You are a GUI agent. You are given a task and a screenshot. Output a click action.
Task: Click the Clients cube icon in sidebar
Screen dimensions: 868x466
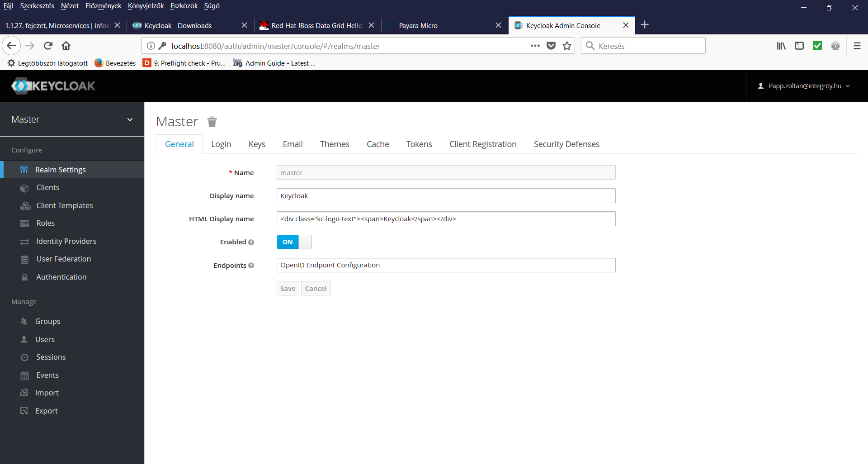pos(24,188)
